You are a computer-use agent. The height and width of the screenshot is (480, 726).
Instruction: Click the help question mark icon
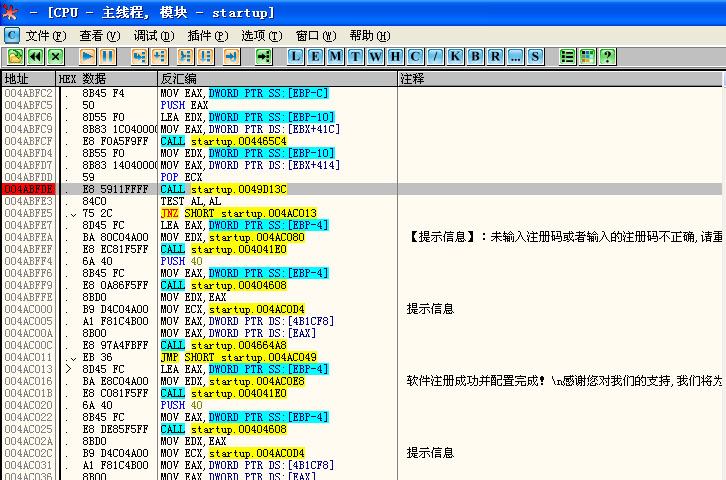point(607,56)
